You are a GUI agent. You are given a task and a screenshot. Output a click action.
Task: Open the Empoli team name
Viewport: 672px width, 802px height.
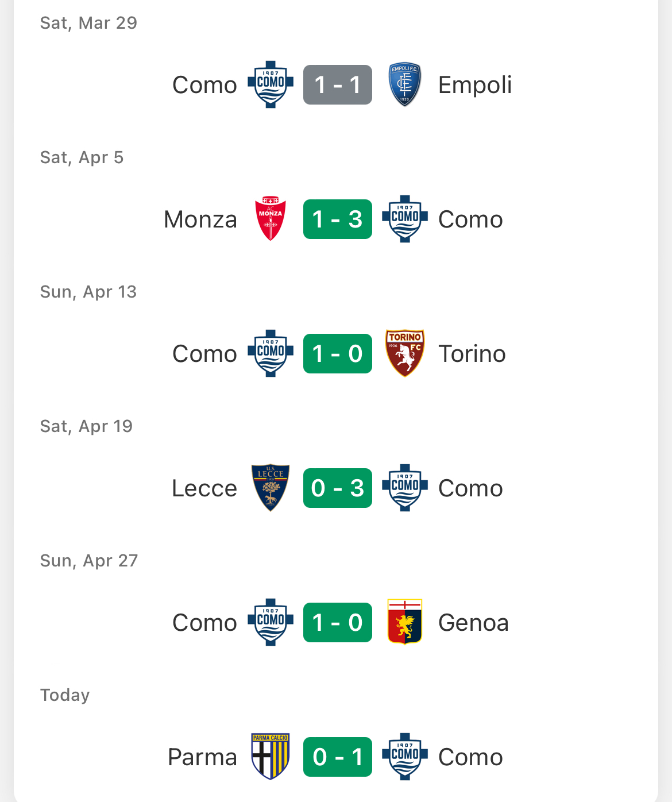click(x=474, y=85)
